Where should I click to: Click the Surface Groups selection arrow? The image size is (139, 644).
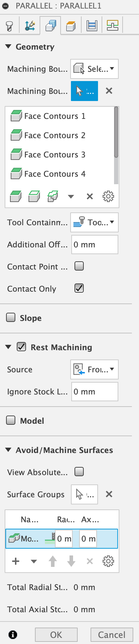click(x=84, y=494)
